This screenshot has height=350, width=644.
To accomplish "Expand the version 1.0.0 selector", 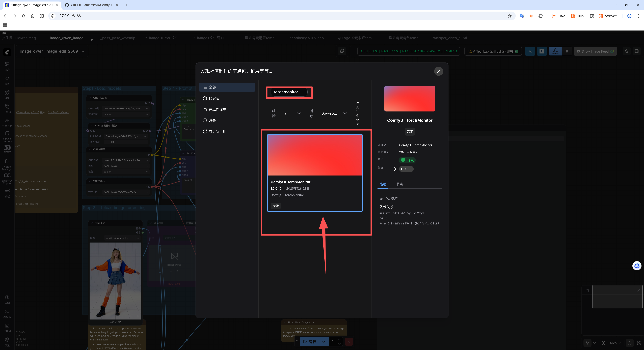I will (x=406, y=169).
